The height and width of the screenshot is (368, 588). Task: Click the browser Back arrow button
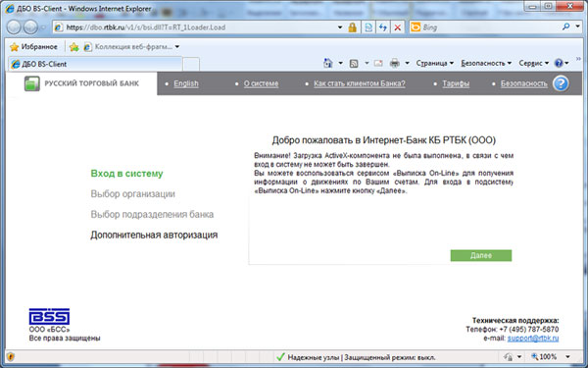pos(14,27)
